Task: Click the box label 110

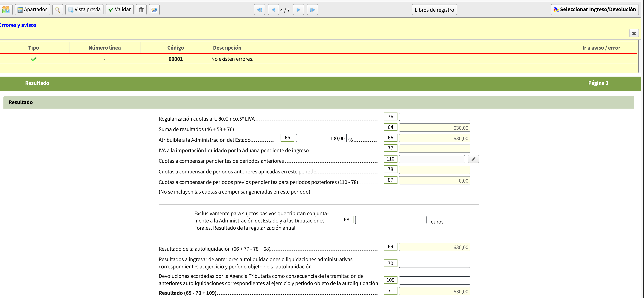Action: (x=390, y=159)
